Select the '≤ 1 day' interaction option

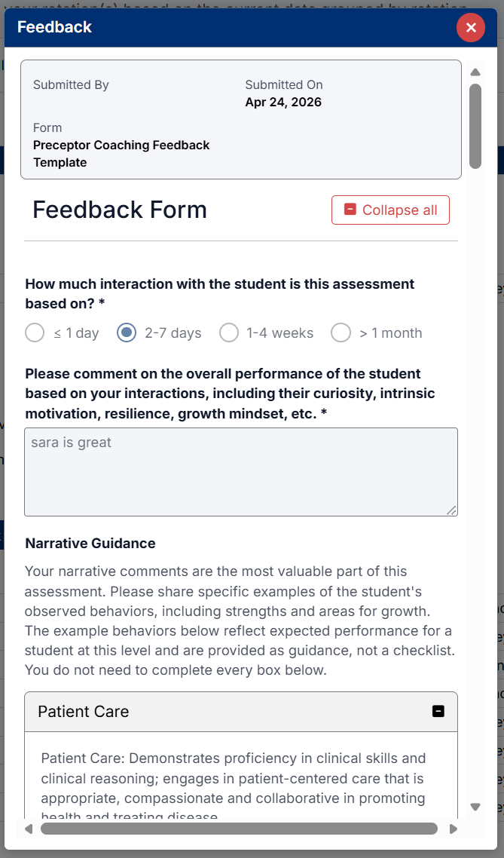coord(35,332)
